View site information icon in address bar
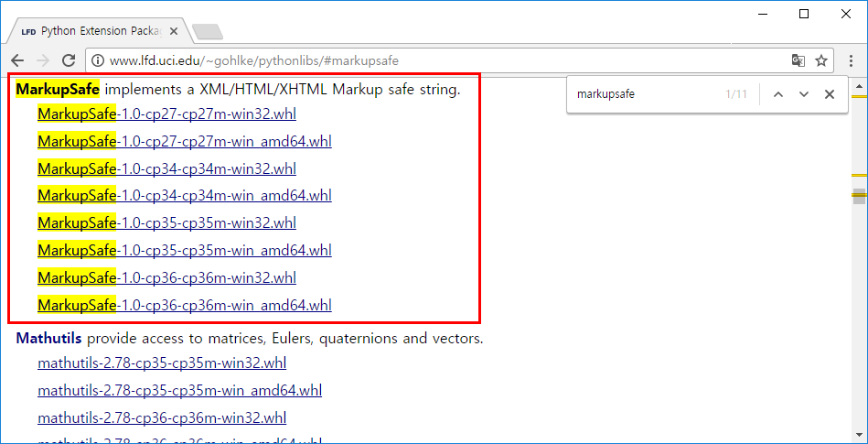This screenshot has width=868, height=444. [x=98, y=60]
